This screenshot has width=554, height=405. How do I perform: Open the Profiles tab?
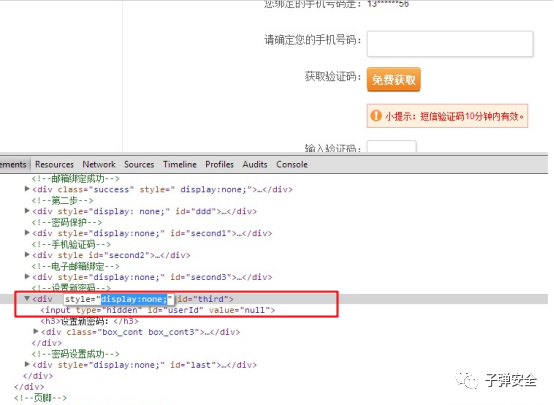(x=219, y=164)
